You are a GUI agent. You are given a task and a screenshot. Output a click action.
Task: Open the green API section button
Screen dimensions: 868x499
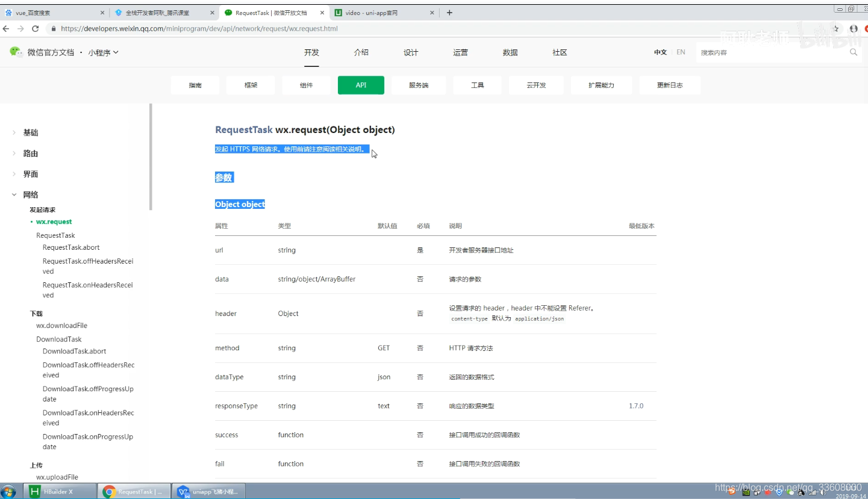coord(361,85)
